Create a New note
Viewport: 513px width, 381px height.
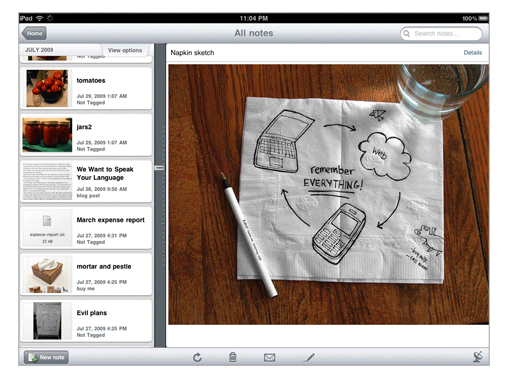[46, 357]
